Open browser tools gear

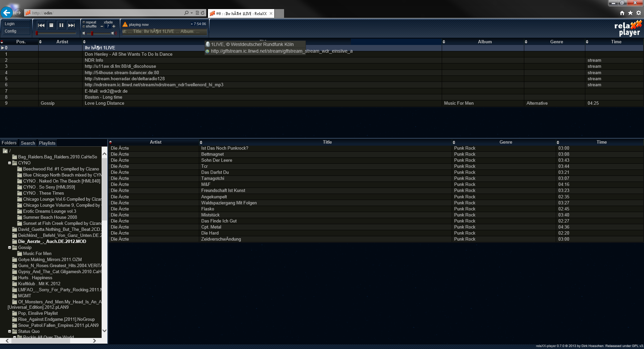[x=638, y=13]
